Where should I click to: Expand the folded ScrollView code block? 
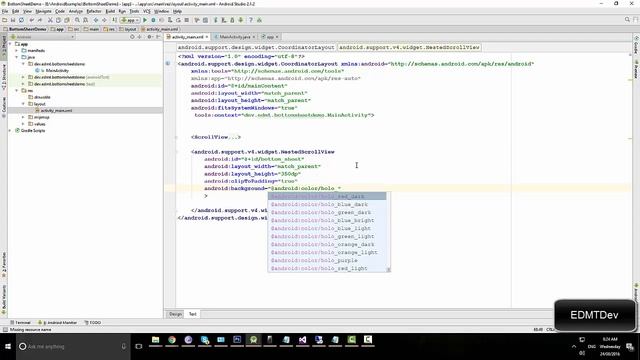point(176,137)
